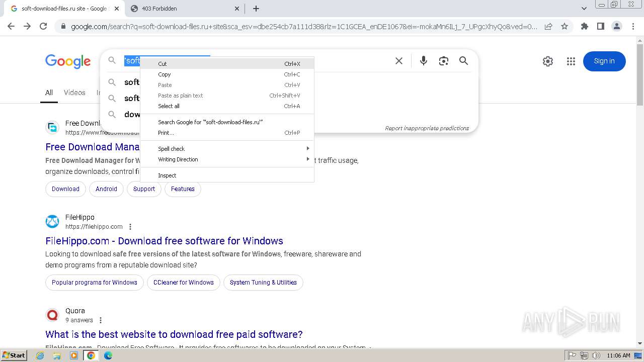Toggle the browser side panel
The width and height of the screenshot is (644, 362).
(601, 27)
